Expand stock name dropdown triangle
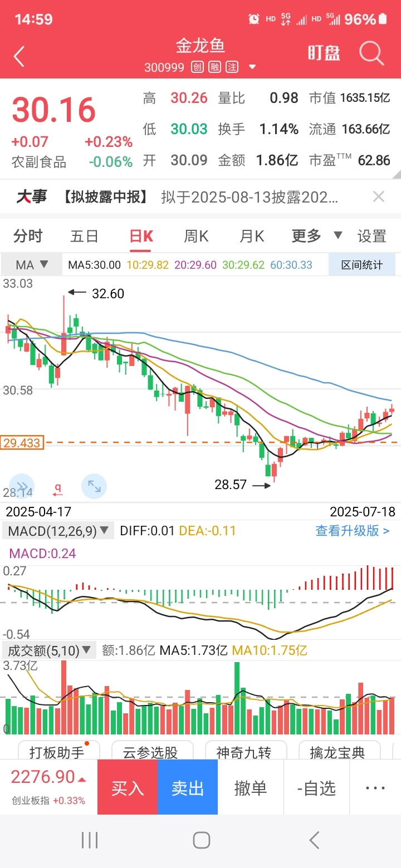Viewport: 401px width, 868px height. 252,67
